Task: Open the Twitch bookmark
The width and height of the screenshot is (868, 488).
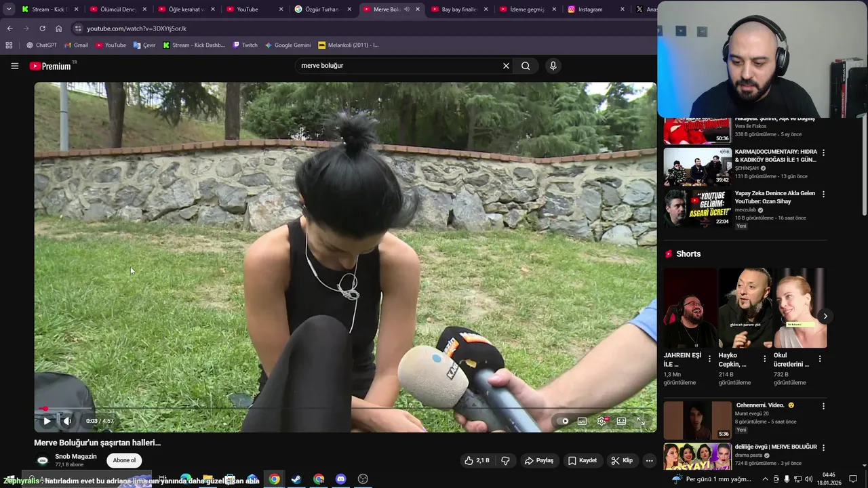Action: [x=245, y=45]
